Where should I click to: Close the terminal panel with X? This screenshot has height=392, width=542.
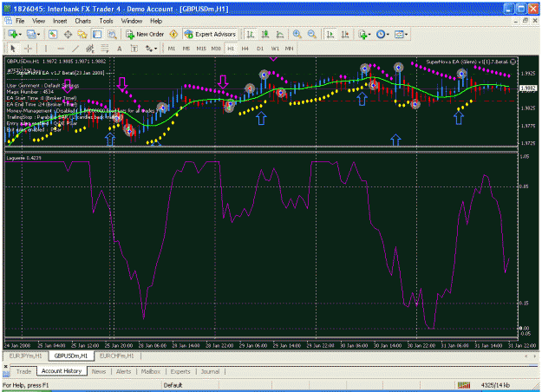5,367
